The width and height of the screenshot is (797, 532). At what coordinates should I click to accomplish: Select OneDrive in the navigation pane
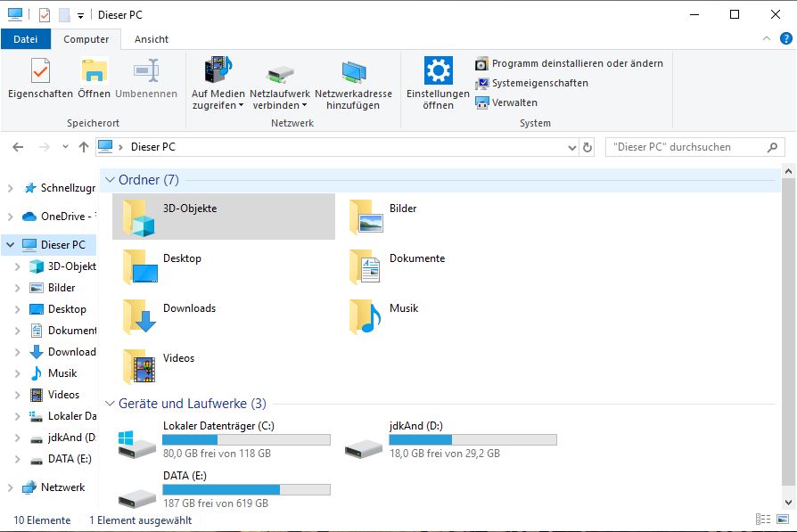(57, 217)
